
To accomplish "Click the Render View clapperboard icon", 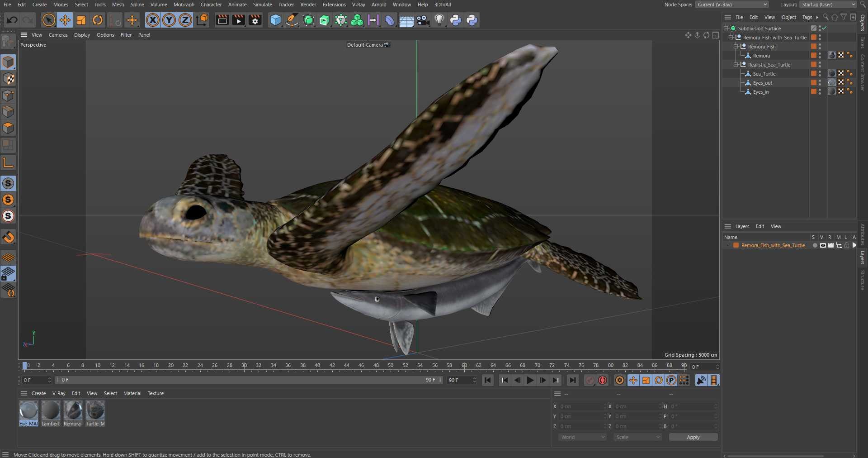I will 222,20.
